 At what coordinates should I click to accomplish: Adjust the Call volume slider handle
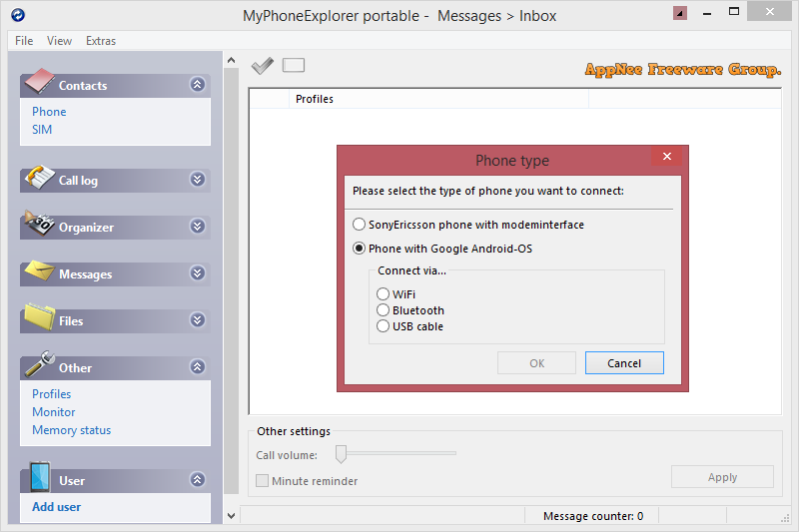341,453
